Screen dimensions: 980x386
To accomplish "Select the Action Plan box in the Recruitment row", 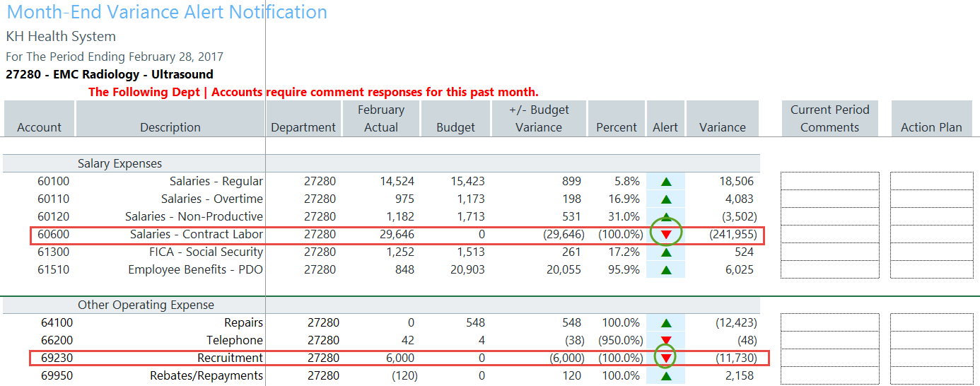I will [931, 358].
